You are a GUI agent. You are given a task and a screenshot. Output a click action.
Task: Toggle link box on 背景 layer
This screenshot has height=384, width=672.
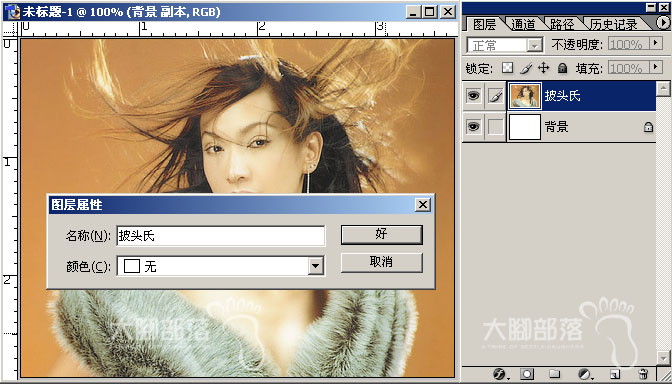496,127
